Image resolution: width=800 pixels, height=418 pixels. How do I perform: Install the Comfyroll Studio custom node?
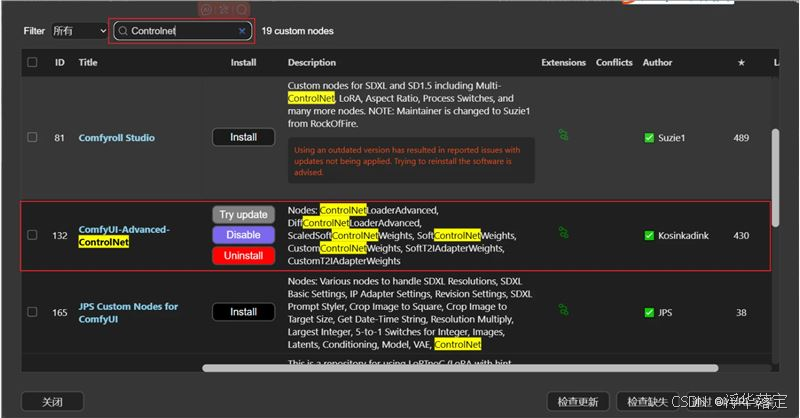[243, 137]
